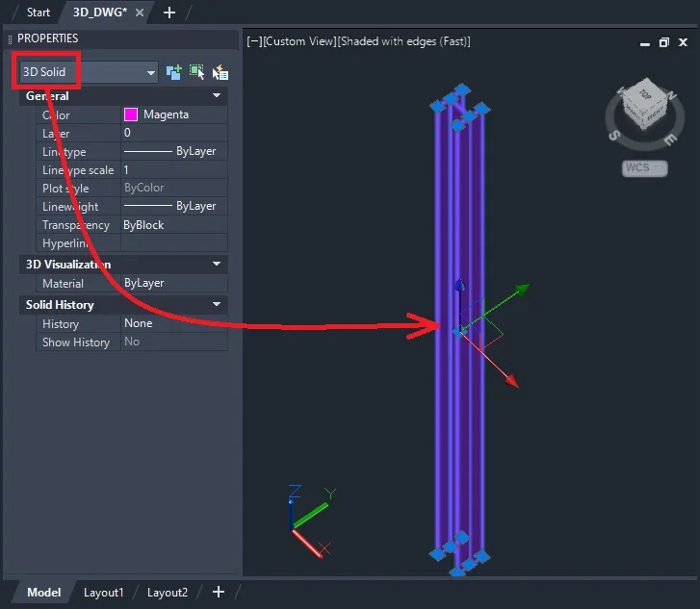Switch to the 3D_DWG* drawing tab
Image resolution: width=700 pixels, height=609 pixels.
(100, 13)
